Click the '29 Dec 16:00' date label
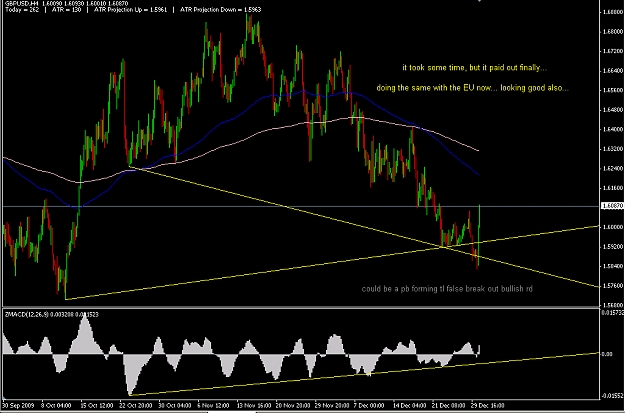625x413 pixels. tap(487, 406)
